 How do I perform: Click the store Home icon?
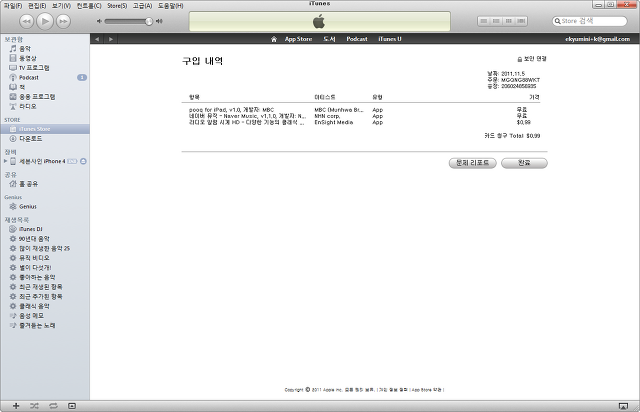point(274,39)
